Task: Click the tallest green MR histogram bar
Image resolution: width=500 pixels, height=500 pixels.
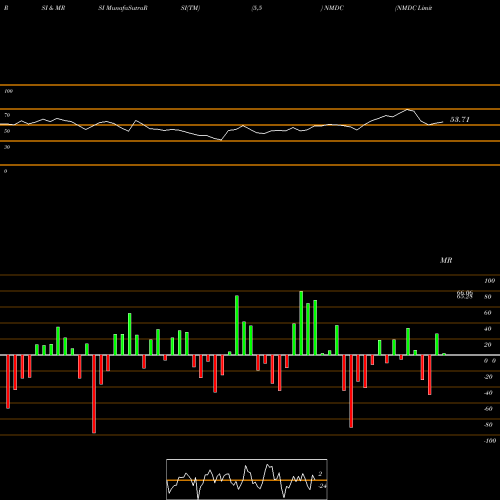Action: pos(301,323)
